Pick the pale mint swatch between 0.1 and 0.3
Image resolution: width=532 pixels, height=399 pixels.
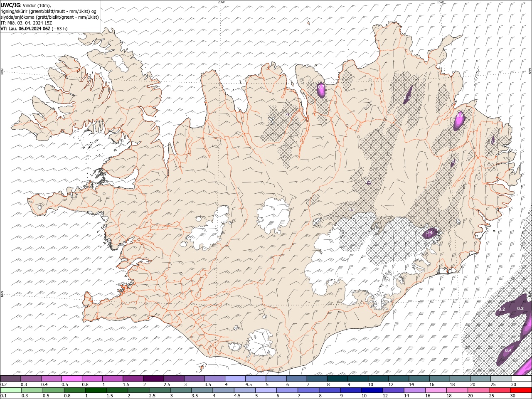11,390
